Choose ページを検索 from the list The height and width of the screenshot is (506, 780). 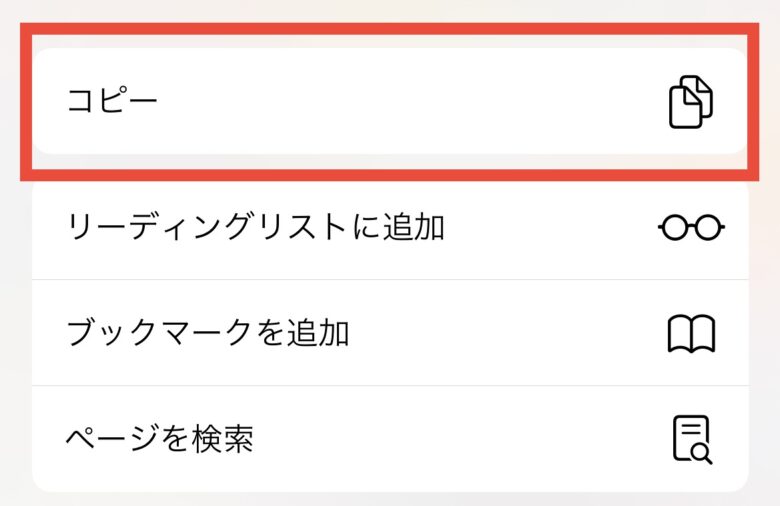390,439
